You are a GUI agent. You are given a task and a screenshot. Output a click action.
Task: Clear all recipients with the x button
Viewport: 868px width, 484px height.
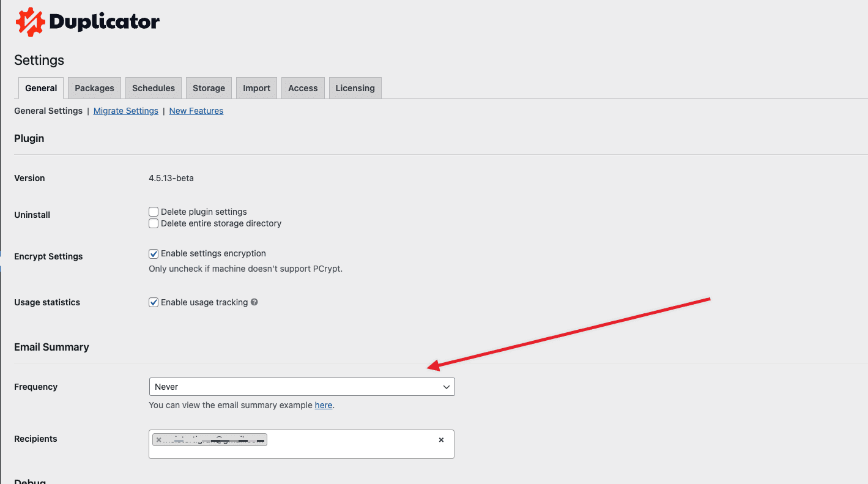(x=441, y=440)
